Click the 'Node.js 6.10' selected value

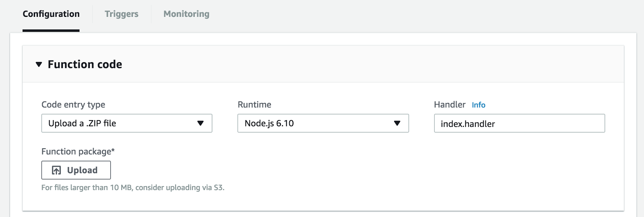269,123
